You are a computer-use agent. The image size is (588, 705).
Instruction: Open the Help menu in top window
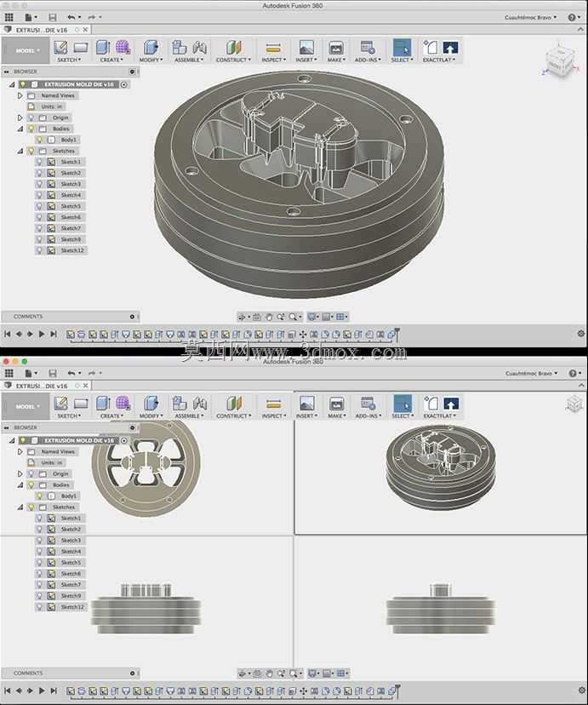tap(572, 17)
